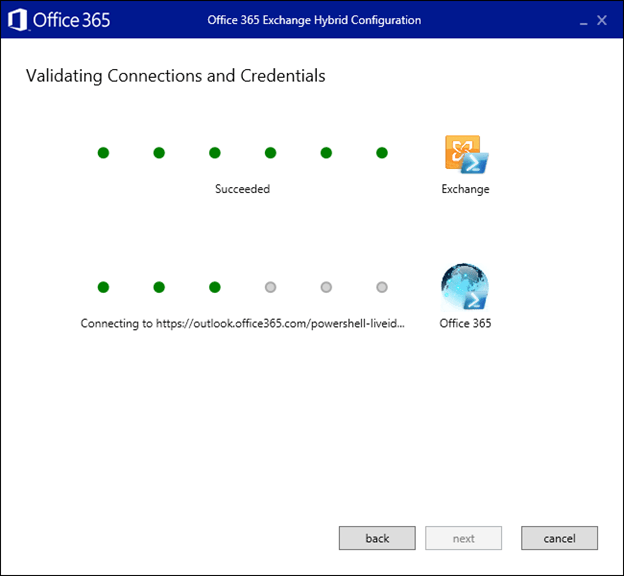The width and height of the screenshot is (624, 576).
Task: Go back with the back button
Action: tap(377, 538)
